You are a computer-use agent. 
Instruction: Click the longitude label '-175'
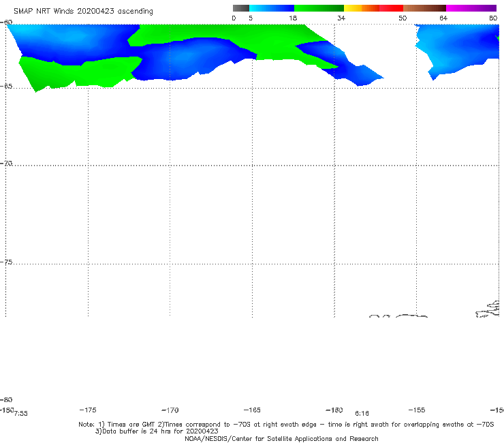point(88,410)
